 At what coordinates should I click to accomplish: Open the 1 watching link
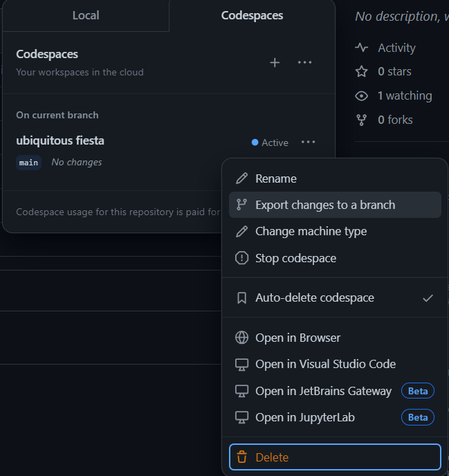[x=405, y=95]
